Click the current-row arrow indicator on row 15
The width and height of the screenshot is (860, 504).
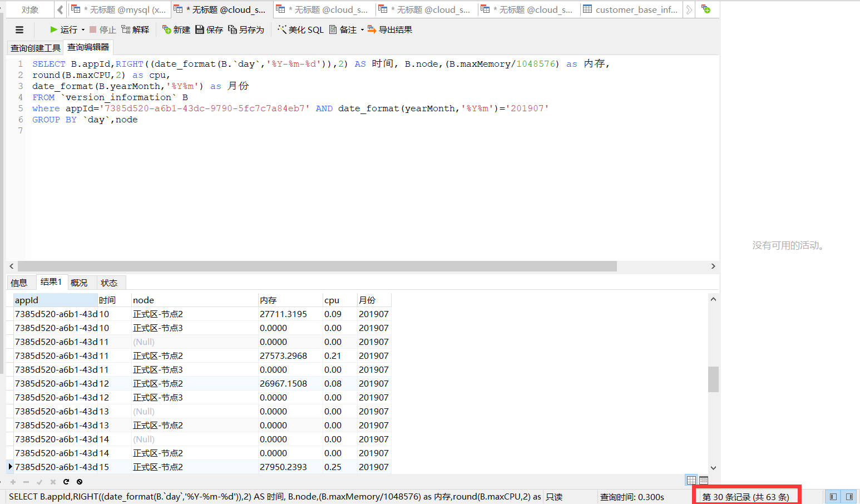pos(10,467)
